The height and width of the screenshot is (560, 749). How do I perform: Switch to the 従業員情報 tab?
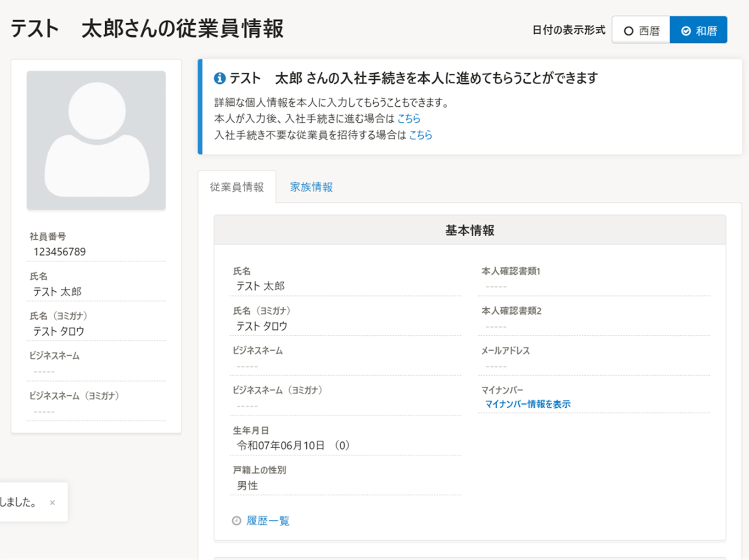(x=237, y=187)
